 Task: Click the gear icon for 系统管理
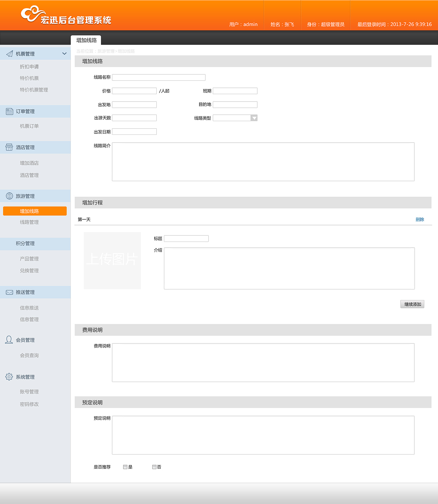pos(9,377)
